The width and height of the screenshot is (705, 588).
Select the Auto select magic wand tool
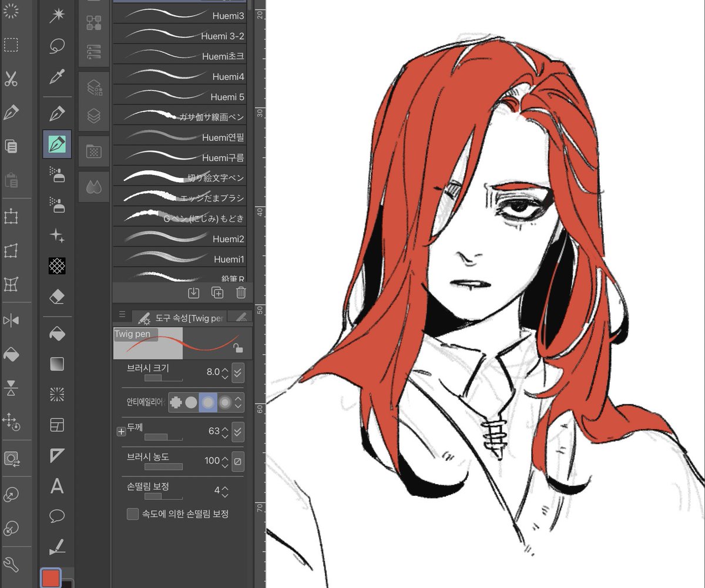(x=57, y=15)
